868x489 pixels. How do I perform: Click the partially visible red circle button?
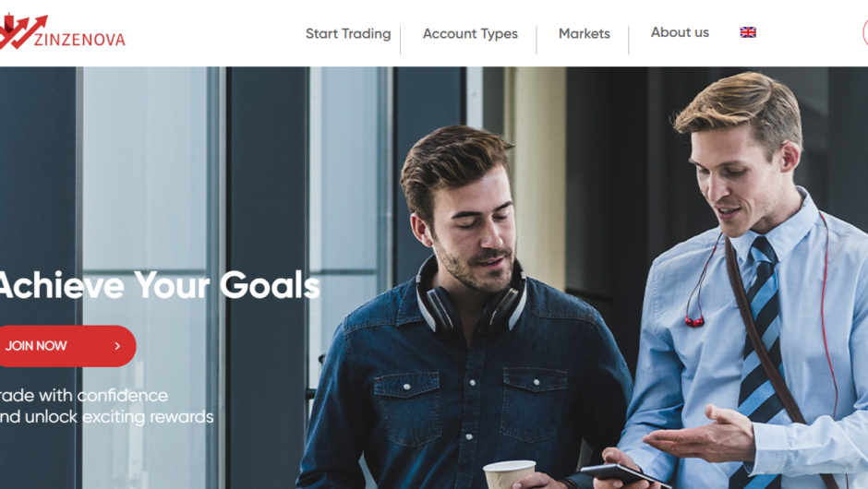click(864, 32)
